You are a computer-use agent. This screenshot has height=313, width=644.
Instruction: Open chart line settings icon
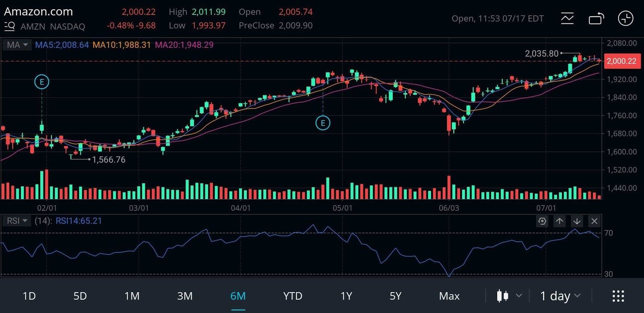pyautogui.click(x=567, y=19)
